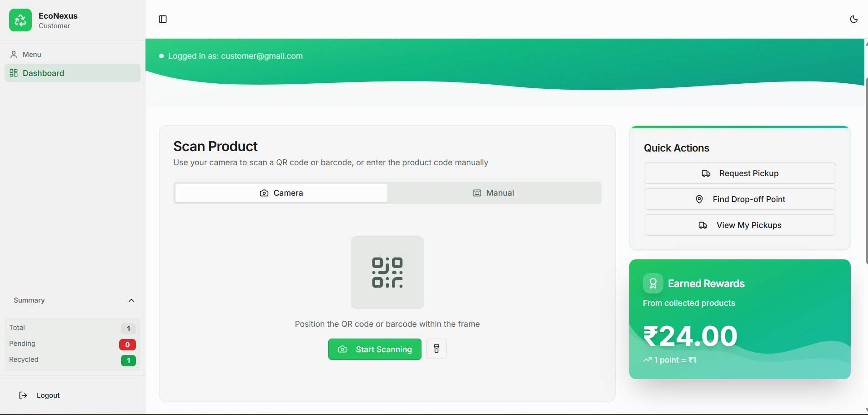Click the Earned Rewards badge icon

coord(653,283)
